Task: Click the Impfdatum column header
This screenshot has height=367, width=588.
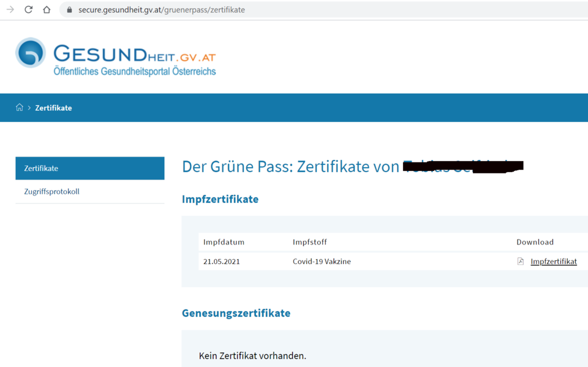Action: pos(224,242)
